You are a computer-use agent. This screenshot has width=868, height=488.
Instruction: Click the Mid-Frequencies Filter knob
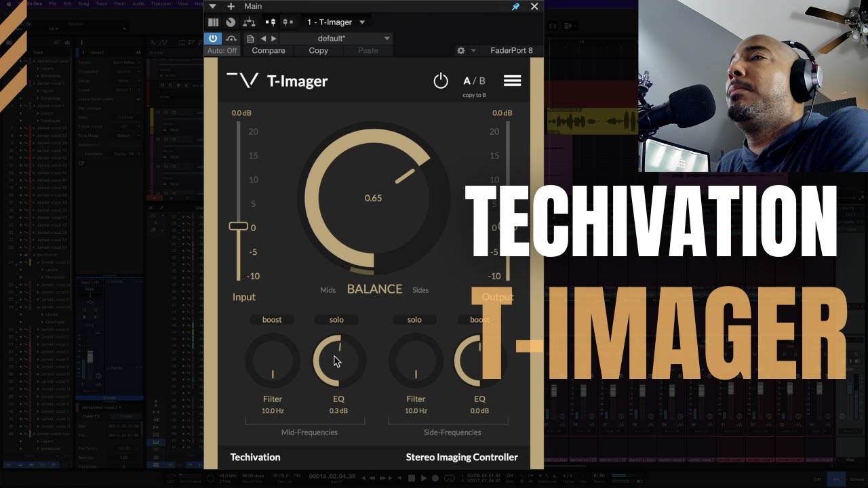(x=273, y=361)
